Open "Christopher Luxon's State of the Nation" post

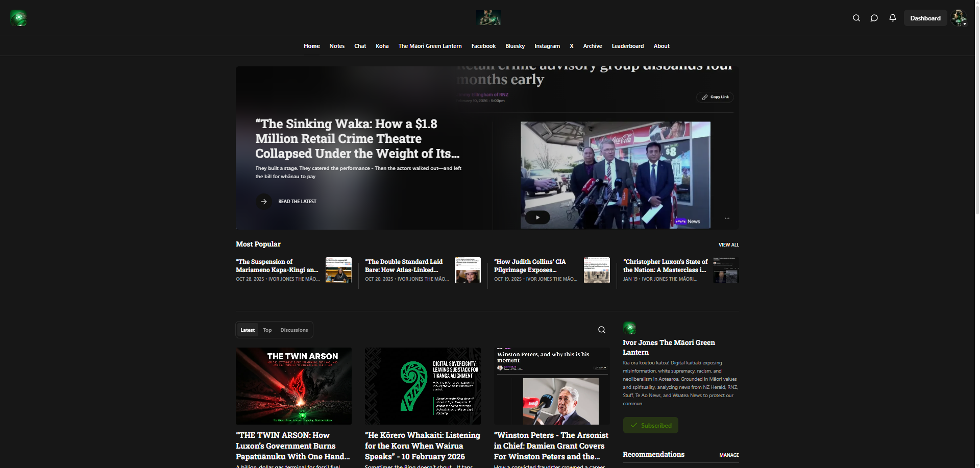point(666,266)
